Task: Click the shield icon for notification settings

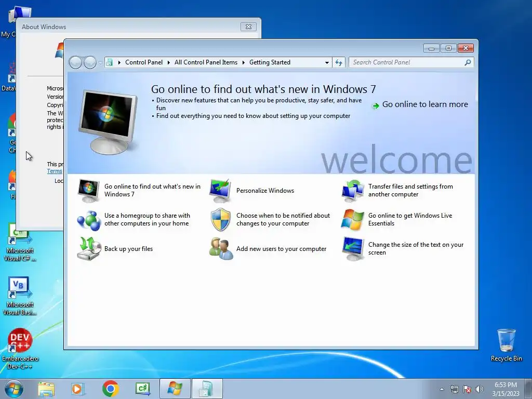Action: coord(220,220)
